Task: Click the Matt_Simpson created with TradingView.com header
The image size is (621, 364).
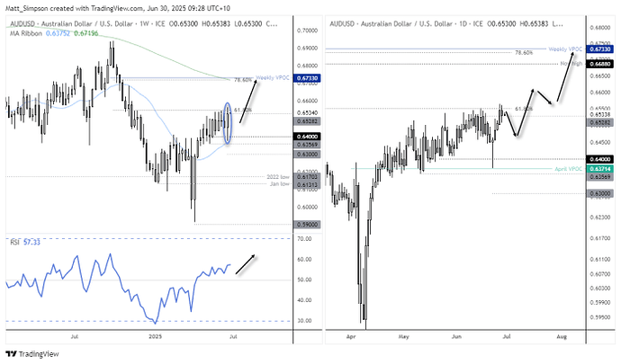Action: (118, 8)
